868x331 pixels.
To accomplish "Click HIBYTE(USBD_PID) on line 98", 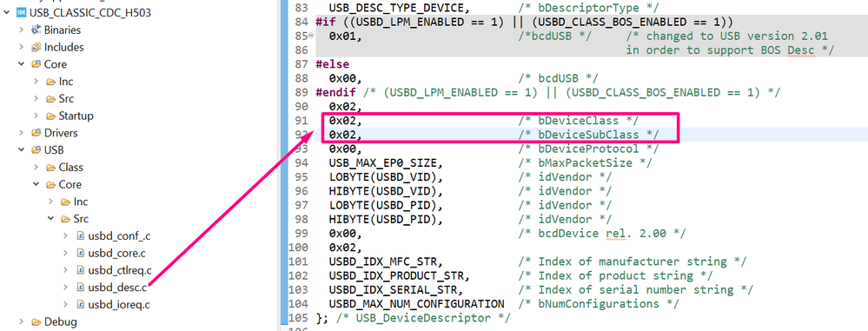I will 385,219.
